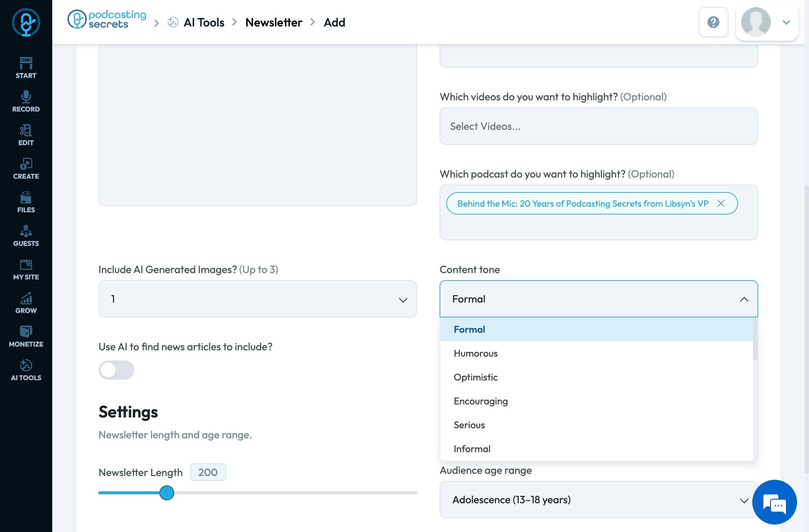Open the user profile menu chevron
This screenshot has width=809, height=532.
[x=786, y=22]
